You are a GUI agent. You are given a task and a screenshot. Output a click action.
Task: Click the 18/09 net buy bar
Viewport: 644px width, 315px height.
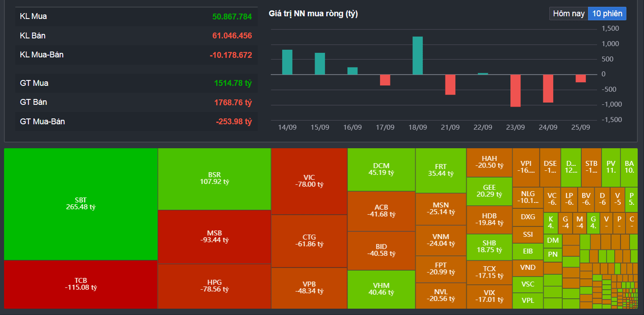pyautogui.click(x=417, y=56)
